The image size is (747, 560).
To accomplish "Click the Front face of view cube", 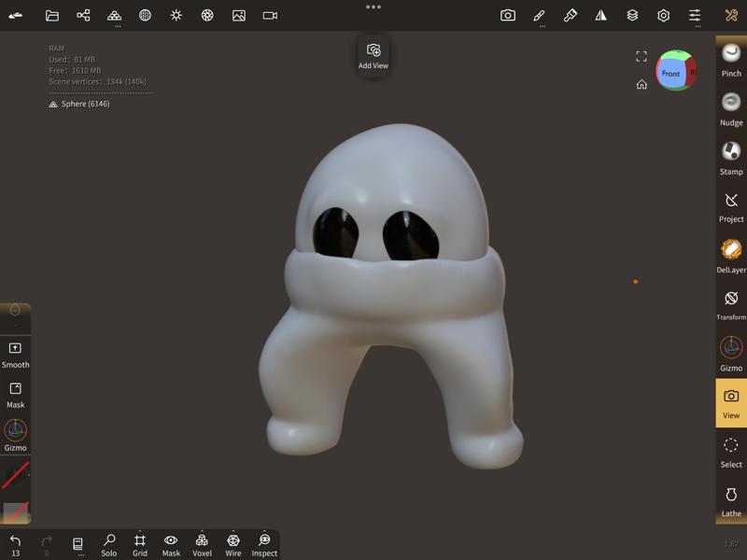I will (x=670, y=74).
